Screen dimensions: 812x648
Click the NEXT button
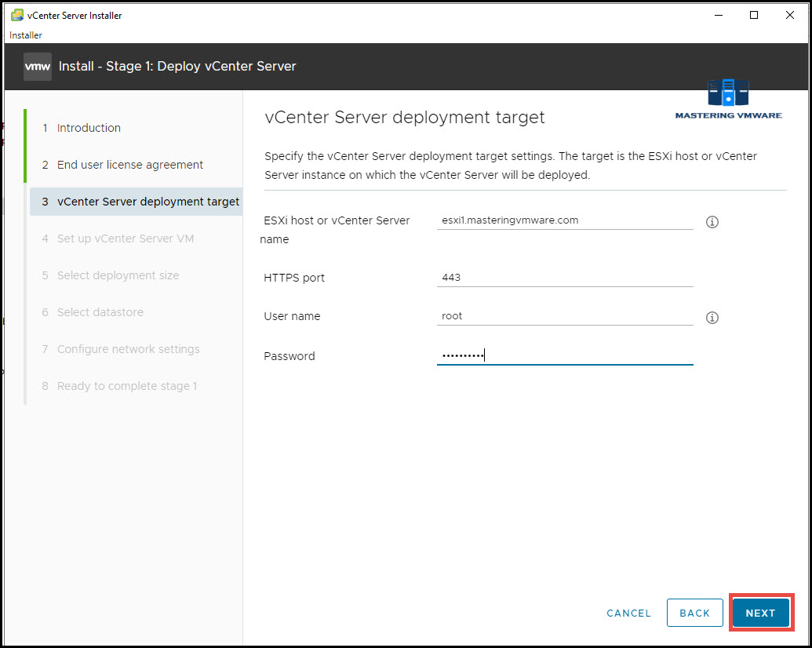tap(761, 613)
